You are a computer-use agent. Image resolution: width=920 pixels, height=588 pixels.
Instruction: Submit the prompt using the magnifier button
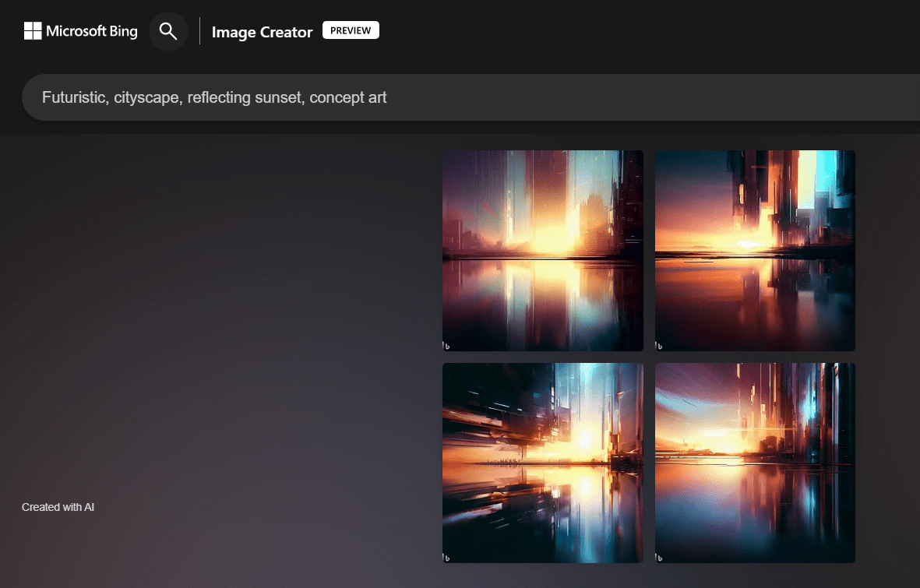[168, 31]
